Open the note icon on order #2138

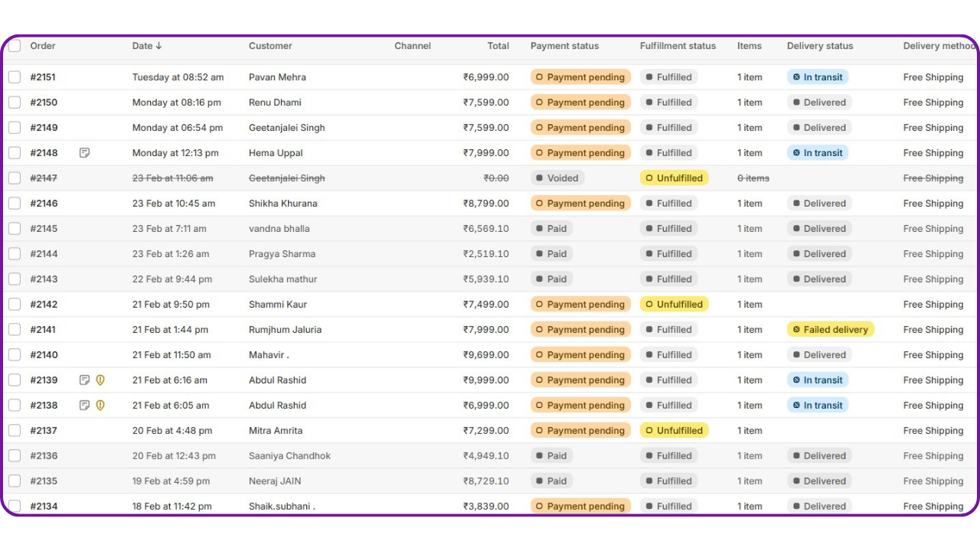tap(85, 406)
